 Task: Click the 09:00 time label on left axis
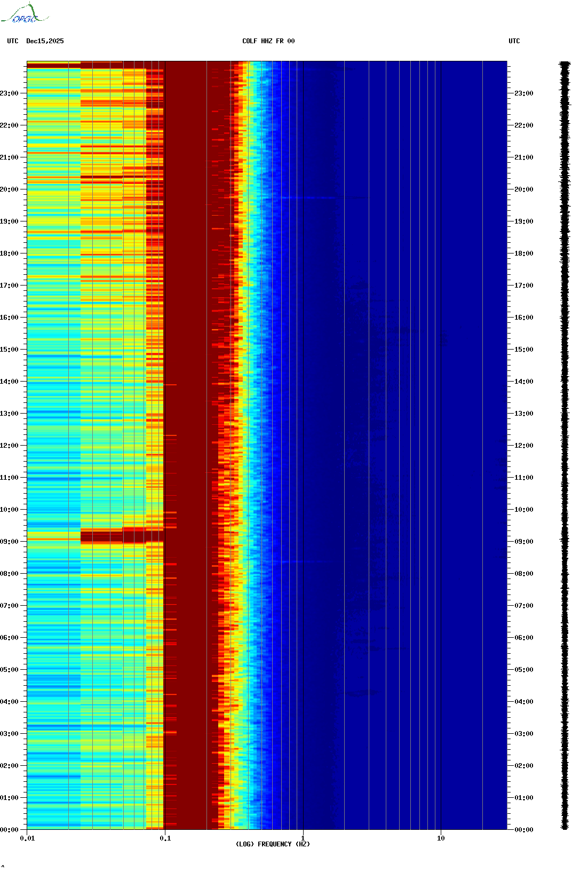pyautogui.click(x=9, y=542)
